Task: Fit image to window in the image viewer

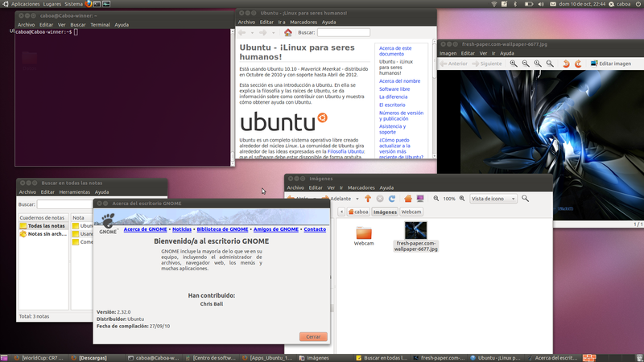Action: tap(550, 64)
